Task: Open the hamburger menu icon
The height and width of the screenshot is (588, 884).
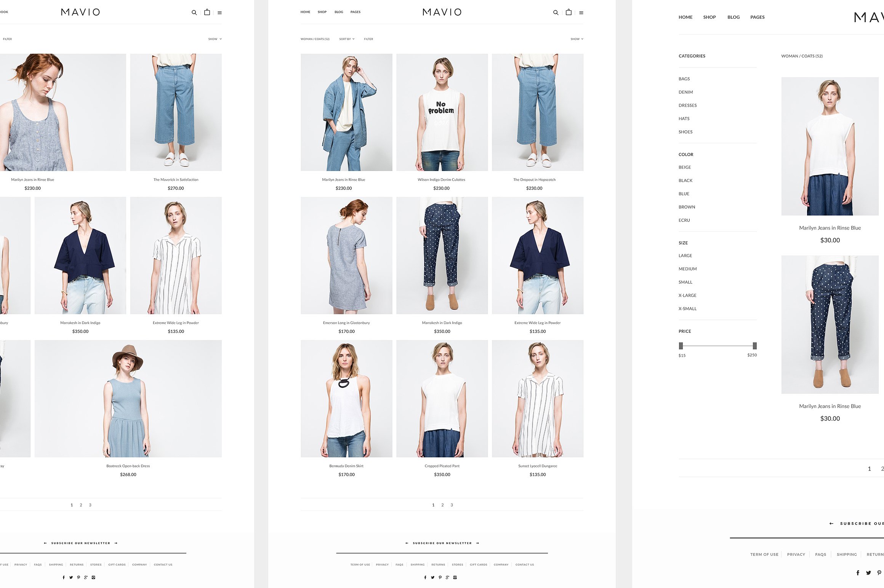Action: [x=581, y=12]
